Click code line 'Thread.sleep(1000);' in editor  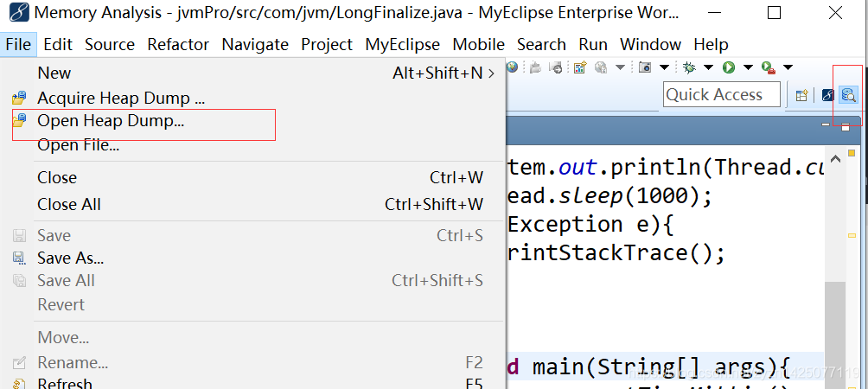click(x=610, y=196)
